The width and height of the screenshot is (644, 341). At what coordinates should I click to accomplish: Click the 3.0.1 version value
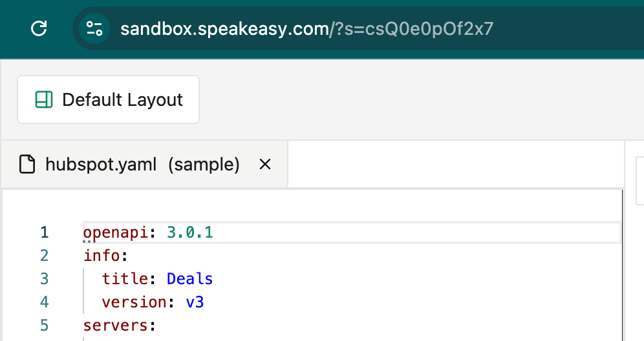tap(190, 232)
